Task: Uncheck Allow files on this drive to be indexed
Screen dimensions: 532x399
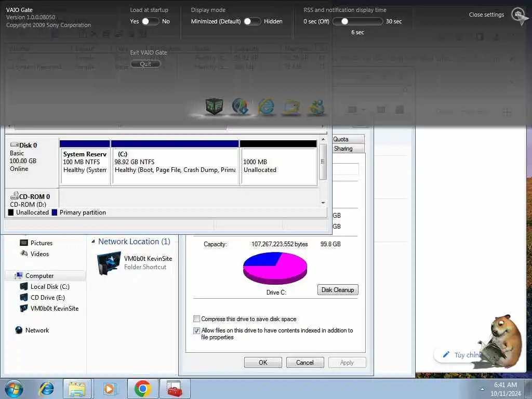Action: pos(196,330)
